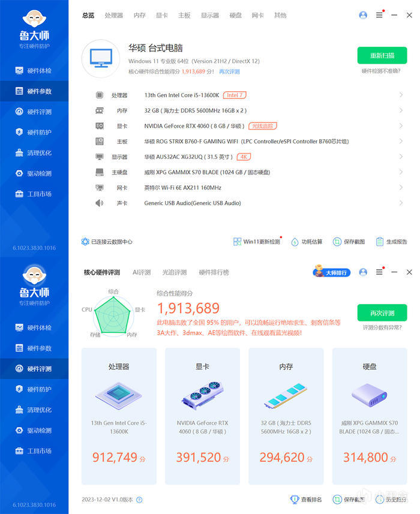Expand the 显卡 RTX 4060 row chevron
The image size is (420, 514).
tap(401, 126)
